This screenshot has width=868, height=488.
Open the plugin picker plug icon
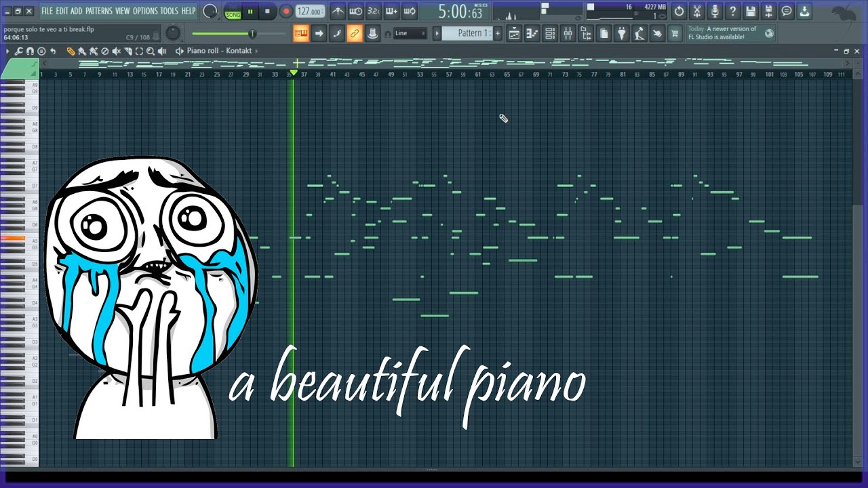pos(621,33)
